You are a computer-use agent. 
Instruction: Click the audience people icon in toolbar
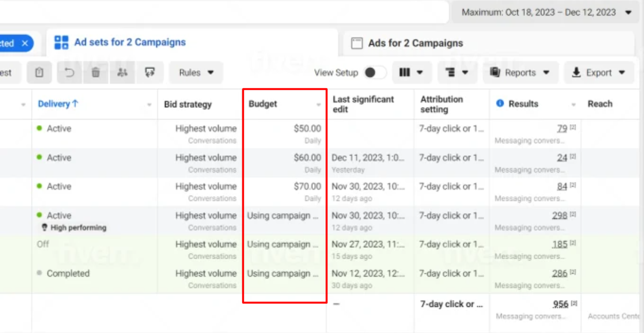[122, 73]
